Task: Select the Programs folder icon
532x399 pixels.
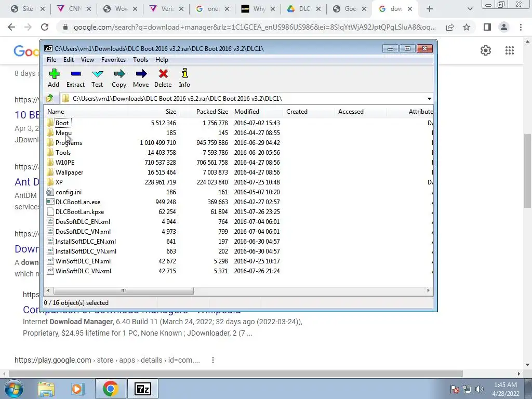Action: [50, 142]
